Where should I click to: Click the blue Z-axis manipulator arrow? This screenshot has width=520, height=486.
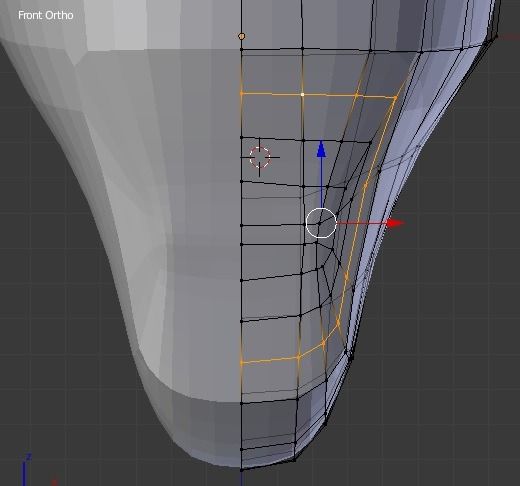coord(321,149)
